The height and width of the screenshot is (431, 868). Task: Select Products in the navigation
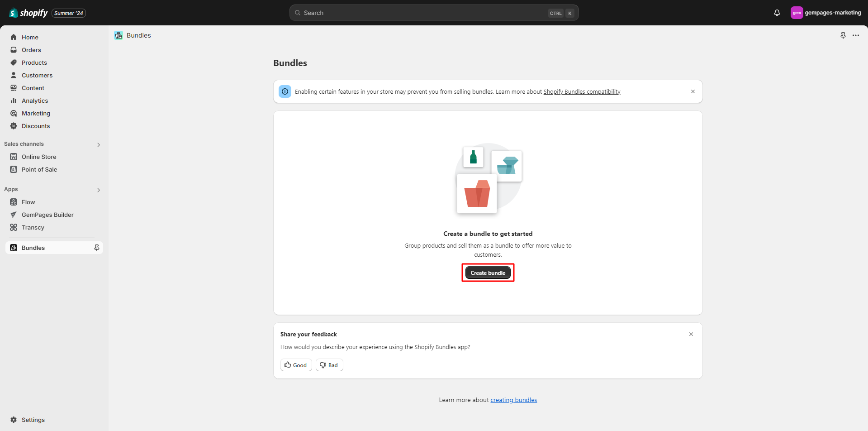[34, 62]
